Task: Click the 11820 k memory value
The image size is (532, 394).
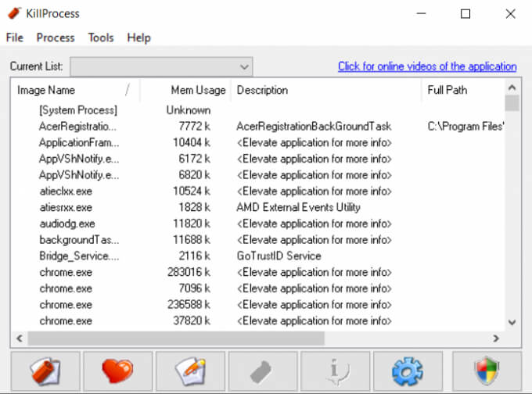Action: [x=192, y=224]
